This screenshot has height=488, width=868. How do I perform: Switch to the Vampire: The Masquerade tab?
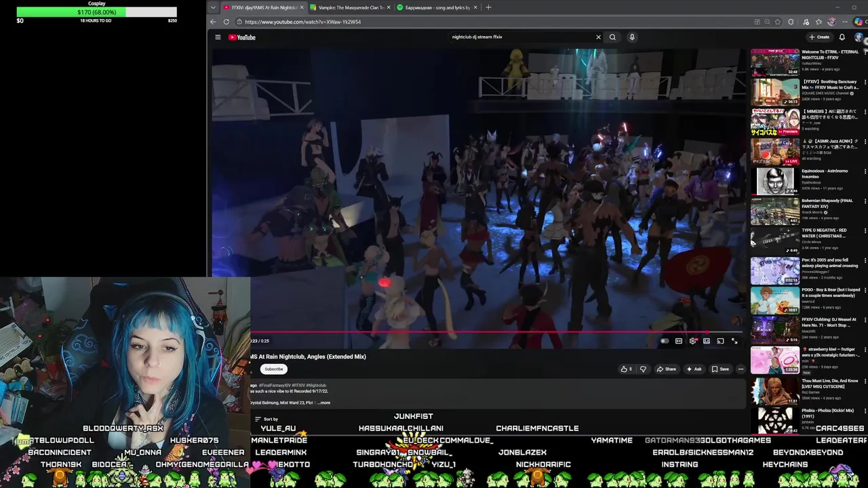click(351, 7)
